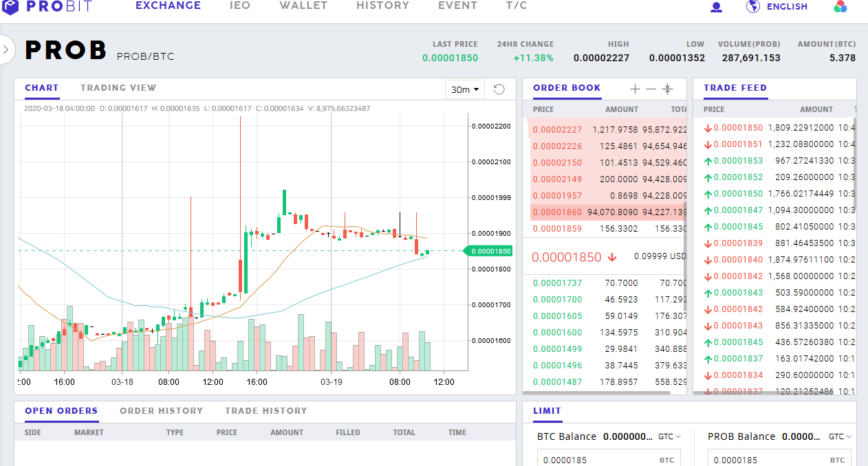The width and height of the screenshot is (868, 466).
Task: Select buy order at price 0.00001600
Action: (x=607, y=332)
